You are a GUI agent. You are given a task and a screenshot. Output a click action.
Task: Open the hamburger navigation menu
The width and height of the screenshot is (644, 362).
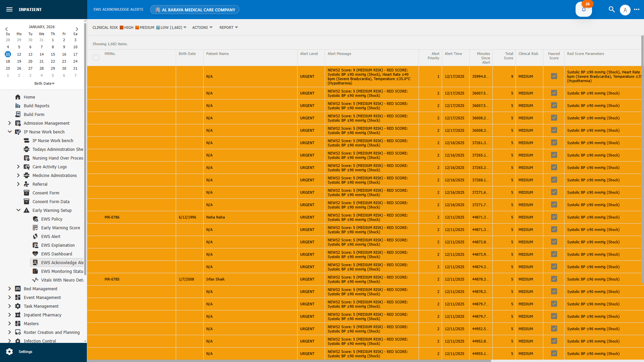coord(9,9)
